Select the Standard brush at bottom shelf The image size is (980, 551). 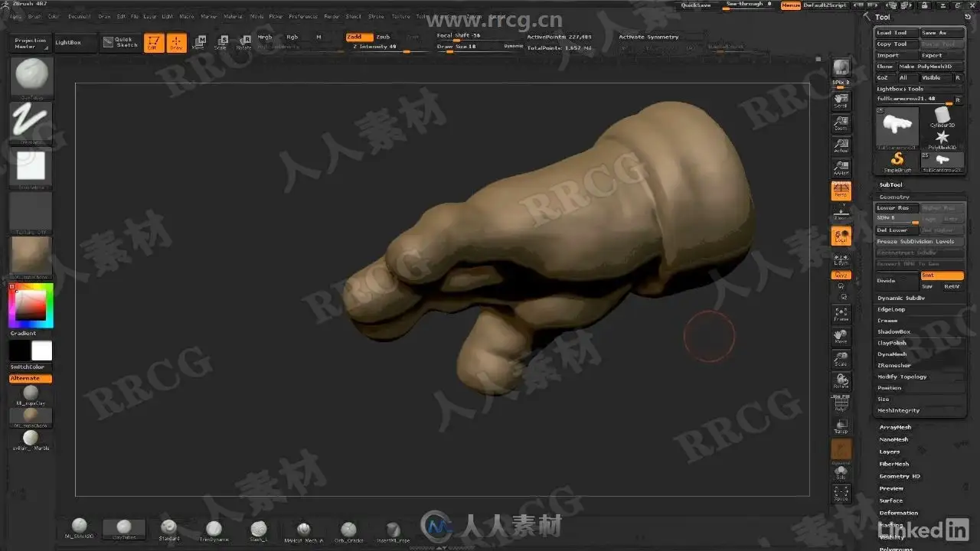pos(168,530)
